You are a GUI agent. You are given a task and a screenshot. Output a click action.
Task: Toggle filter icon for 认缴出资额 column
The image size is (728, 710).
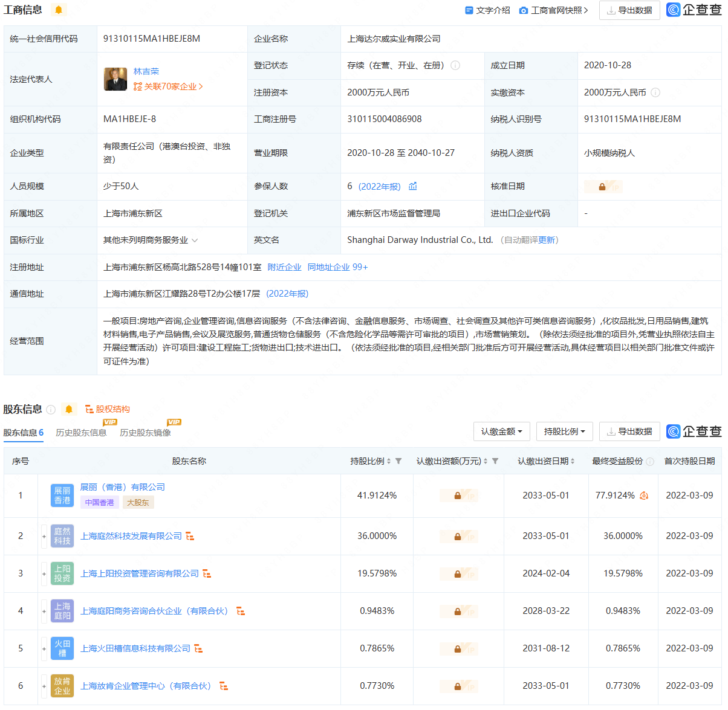click(x=495, y=461)
